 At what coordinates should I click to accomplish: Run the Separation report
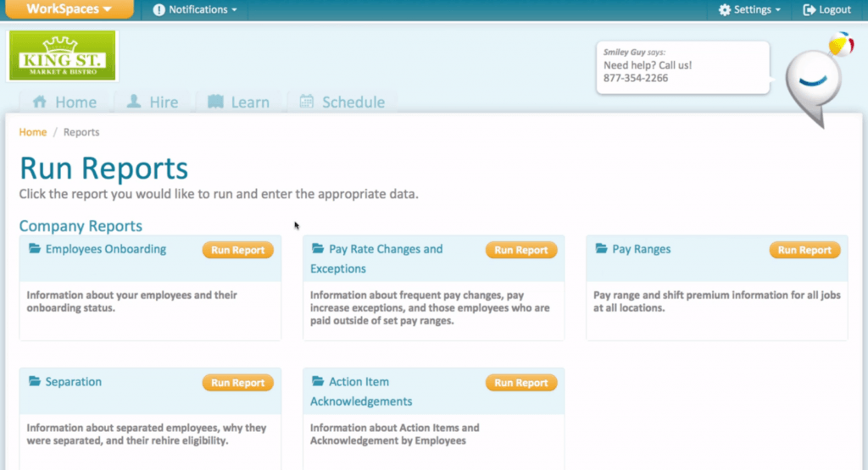point(238,383)
